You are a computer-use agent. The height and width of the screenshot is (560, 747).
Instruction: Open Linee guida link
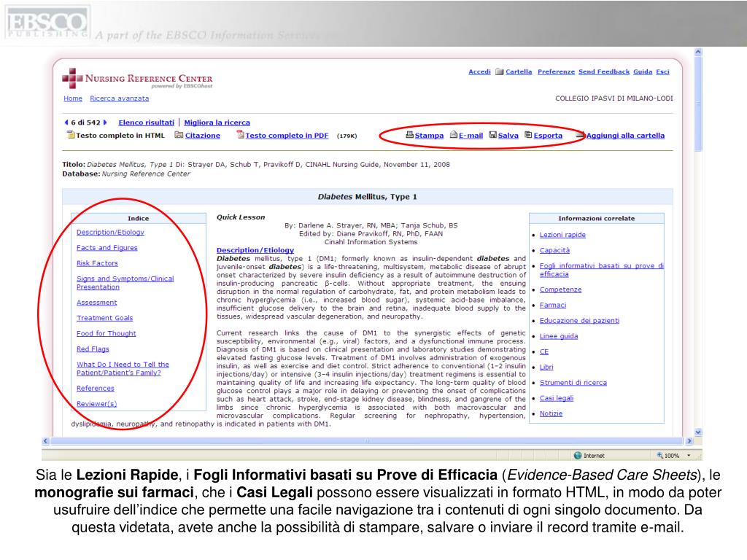pos(558,335)
